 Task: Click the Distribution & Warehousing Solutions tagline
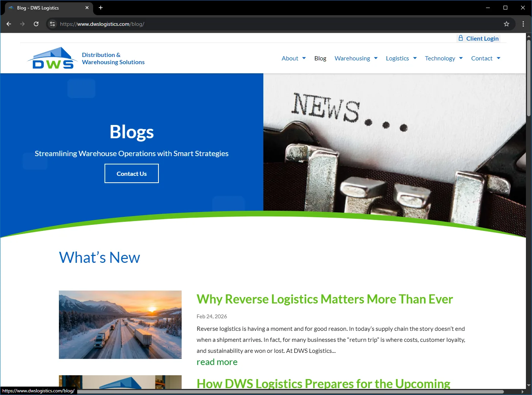pyautogui.click(x=113, y=58)
